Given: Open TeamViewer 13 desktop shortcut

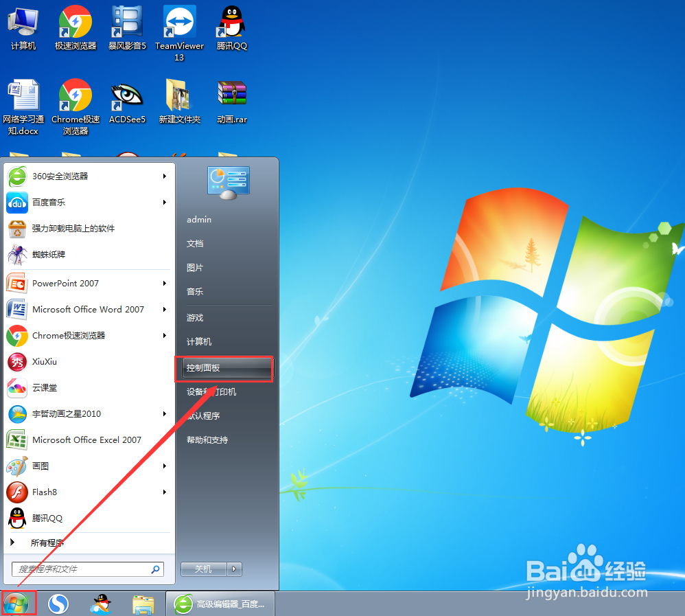Looking at the screenshot, I should (x=180, y=34).
